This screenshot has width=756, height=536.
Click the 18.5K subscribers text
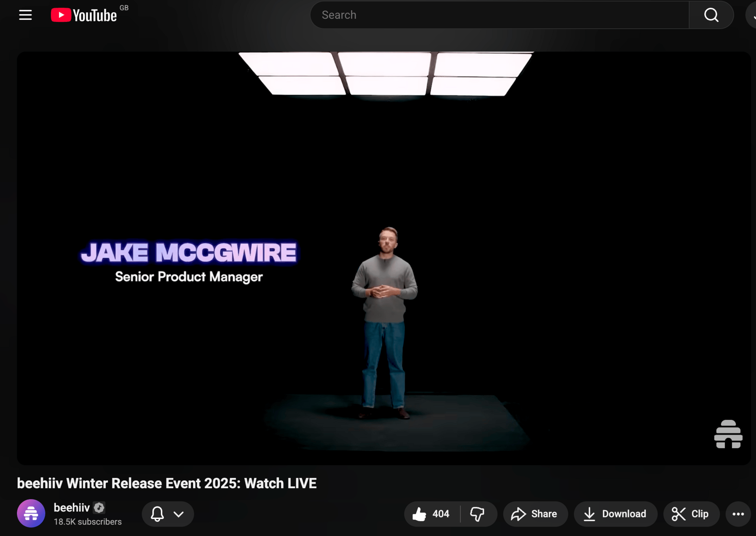87,522
